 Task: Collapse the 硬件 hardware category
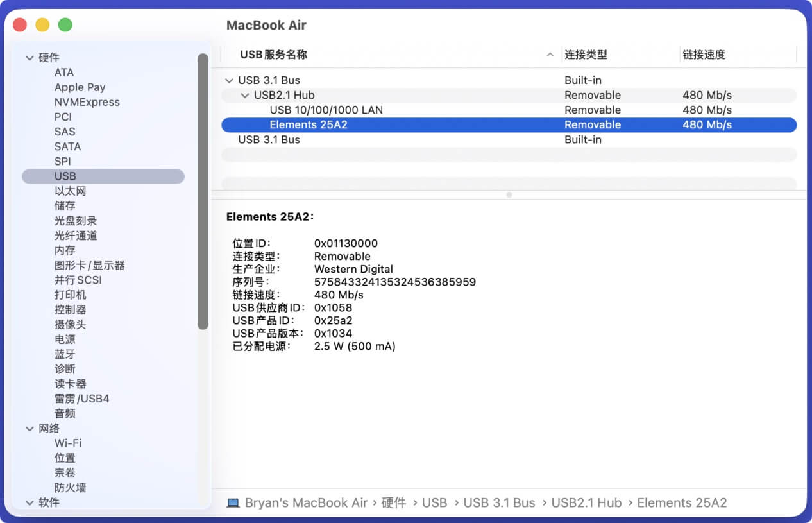tap(30, 57)
